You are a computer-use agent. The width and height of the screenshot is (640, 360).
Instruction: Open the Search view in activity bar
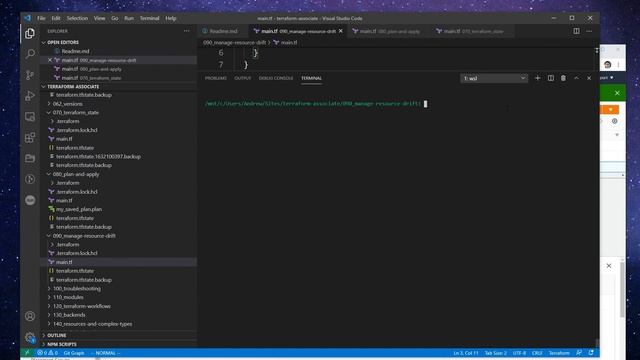coord(30,54)
